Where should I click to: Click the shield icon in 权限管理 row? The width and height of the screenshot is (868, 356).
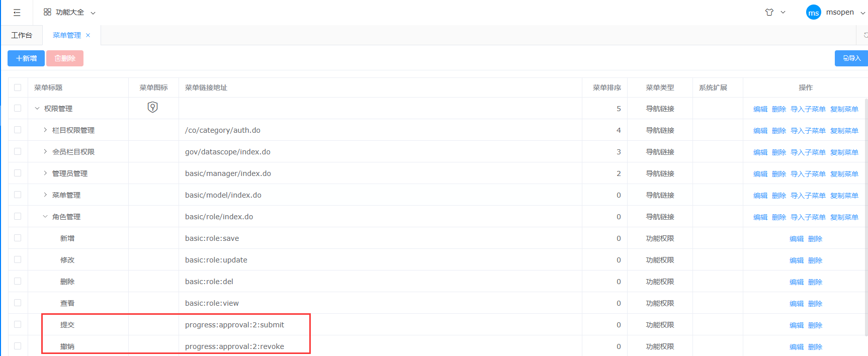(x=153, y=107)
